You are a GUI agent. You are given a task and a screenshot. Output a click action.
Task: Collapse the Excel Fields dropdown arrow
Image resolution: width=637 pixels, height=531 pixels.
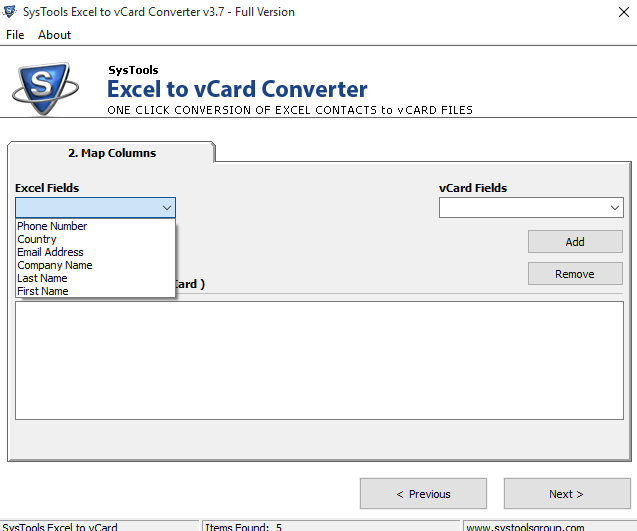(x=167, y=208)
